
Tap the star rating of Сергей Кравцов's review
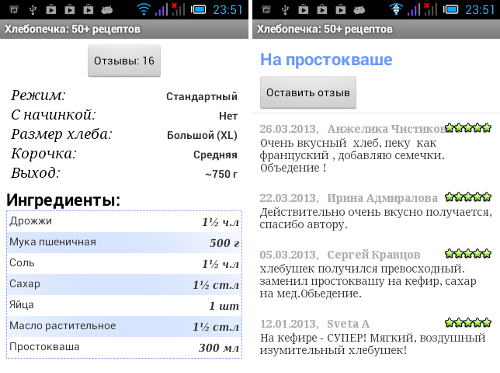[468, 253]
